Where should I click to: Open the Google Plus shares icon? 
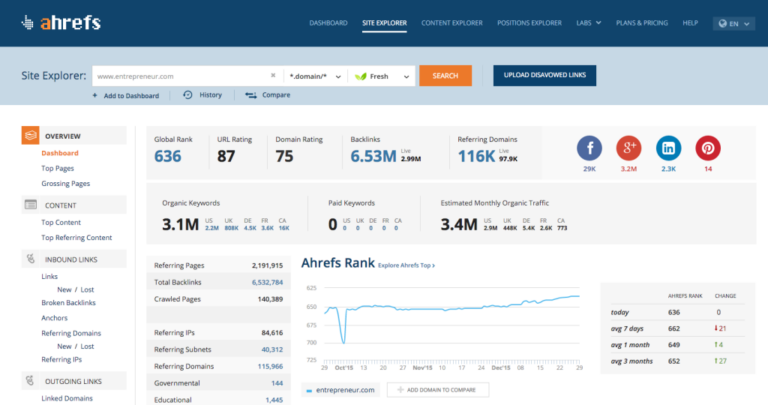point(629,148)
